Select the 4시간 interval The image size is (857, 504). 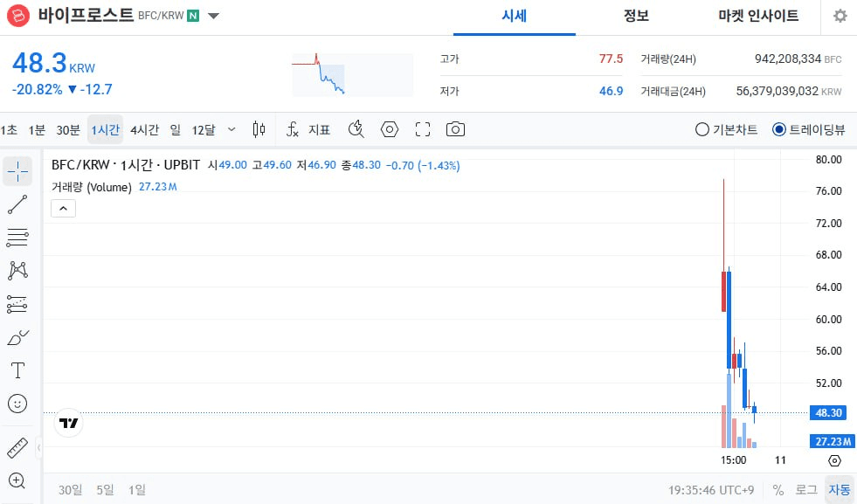coord(144,129)
